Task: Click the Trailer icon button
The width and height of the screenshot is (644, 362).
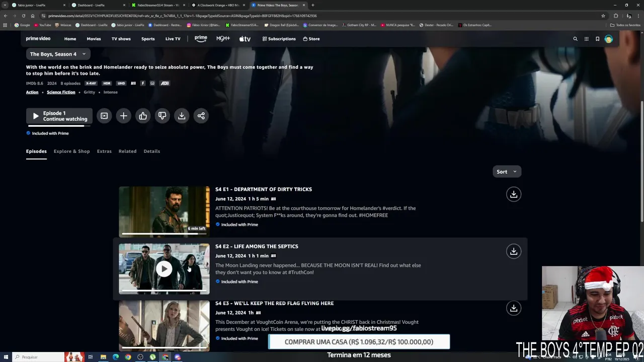Action: point(104,116)
